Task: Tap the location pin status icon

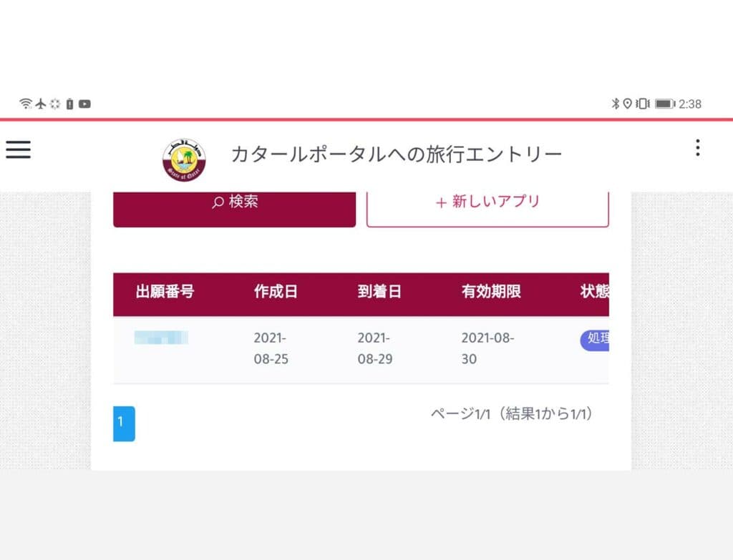Action: pos(628,104)
